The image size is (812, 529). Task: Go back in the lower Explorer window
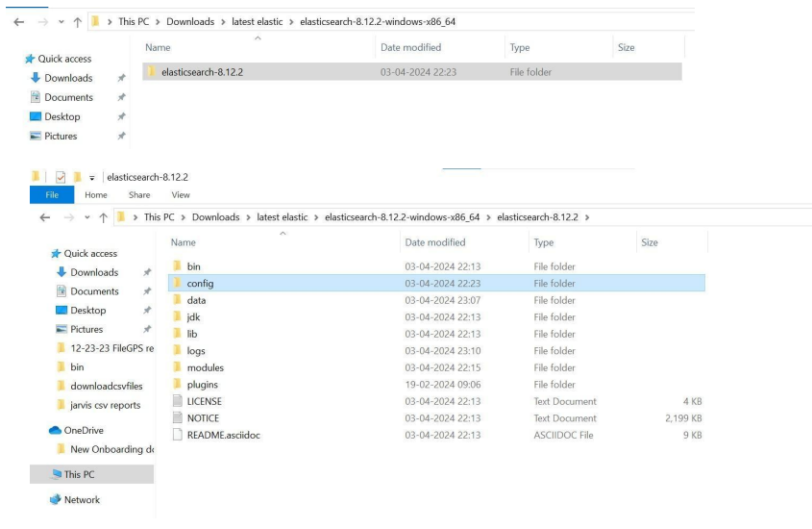[x=45, y=217]
